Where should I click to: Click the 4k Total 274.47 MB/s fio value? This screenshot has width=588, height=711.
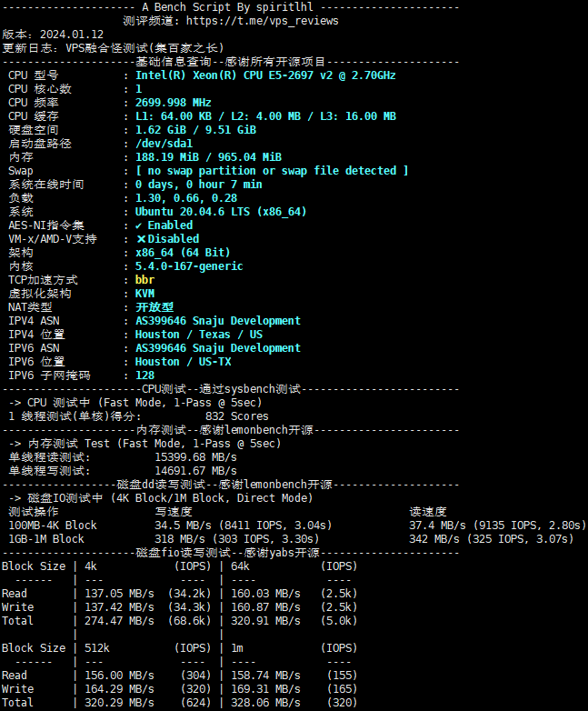point(119,621)
